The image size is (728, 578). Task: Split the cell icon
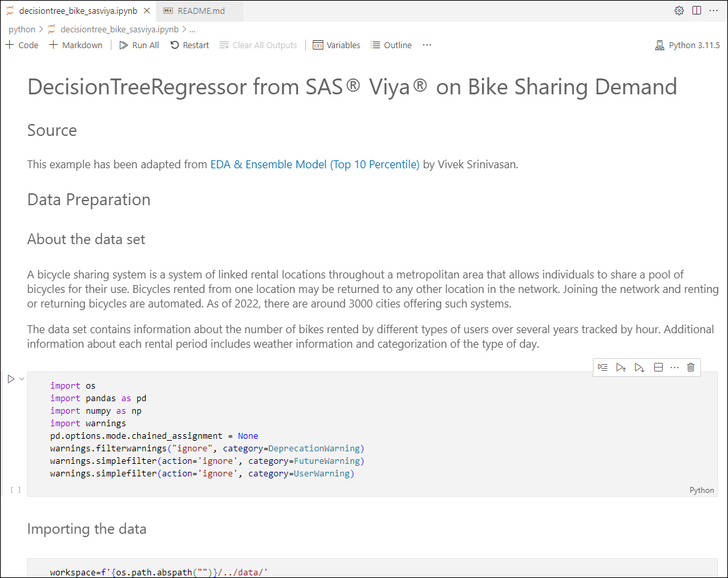pyautogui.click(x=658, y=368)
